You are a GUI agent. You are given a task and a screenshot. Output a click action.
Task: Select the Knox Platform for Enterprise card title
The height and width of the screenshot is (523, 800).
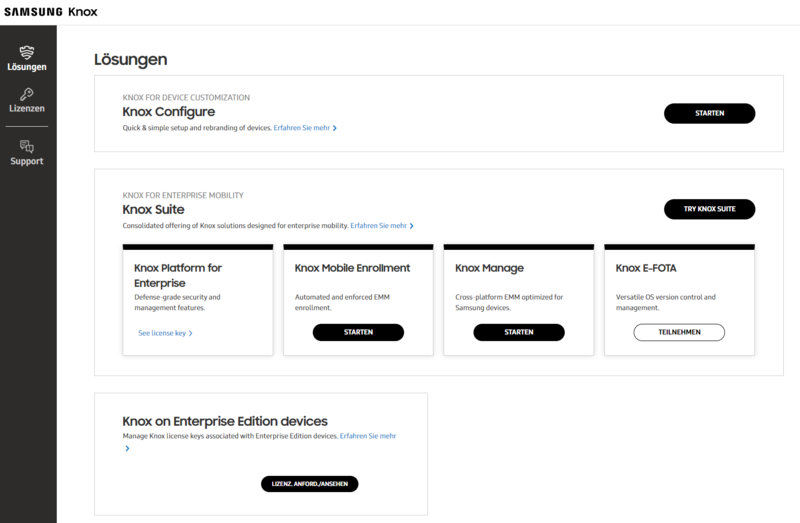point(178,276)
